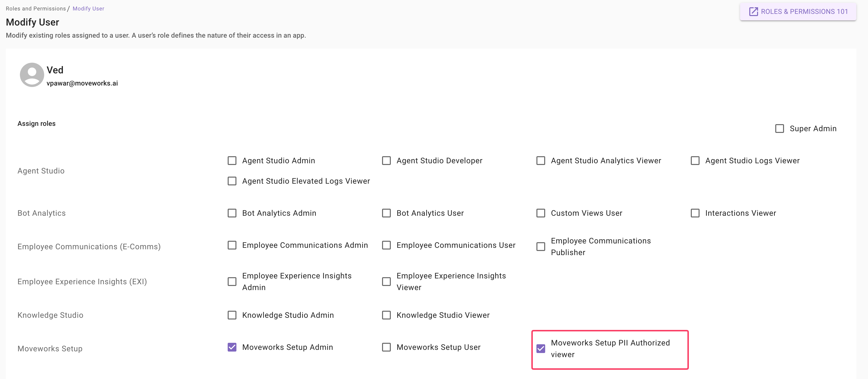Open the Roles and Permissions breadcrumb
Screen dimensions: 868x379
(x=36, y=9)
